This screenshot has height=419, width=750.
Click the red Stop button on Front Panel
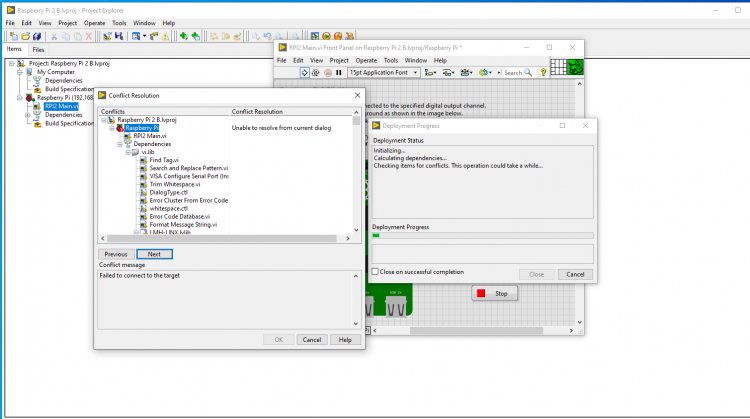(x=495, y=294)
